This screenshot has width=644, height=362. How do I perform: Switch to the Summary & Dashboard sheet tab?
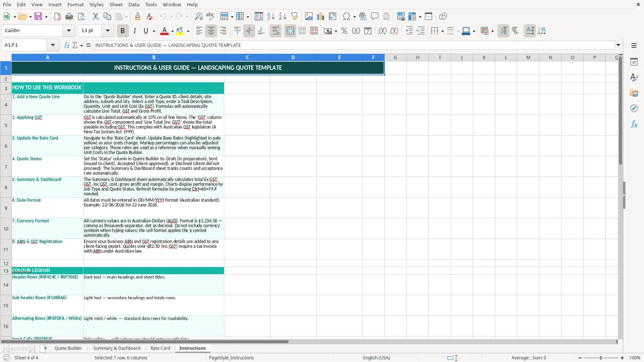(x=116, y=349)
